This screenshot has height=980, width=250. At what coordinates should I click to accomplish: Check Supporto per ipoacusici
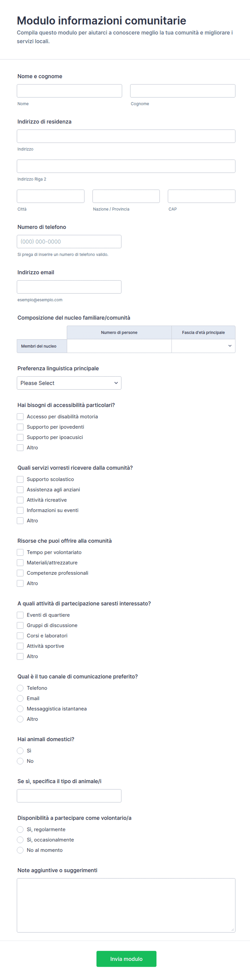tap(20, 437)
